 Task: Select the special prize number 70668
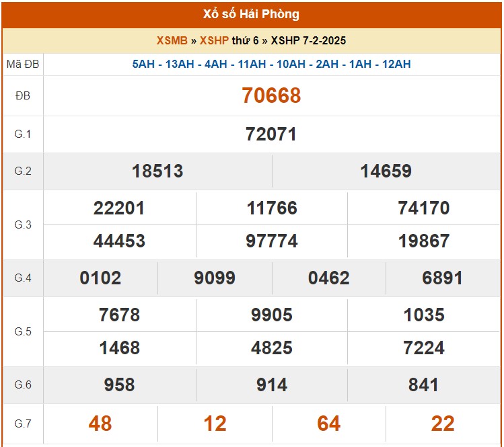click(x=271, y=96)
